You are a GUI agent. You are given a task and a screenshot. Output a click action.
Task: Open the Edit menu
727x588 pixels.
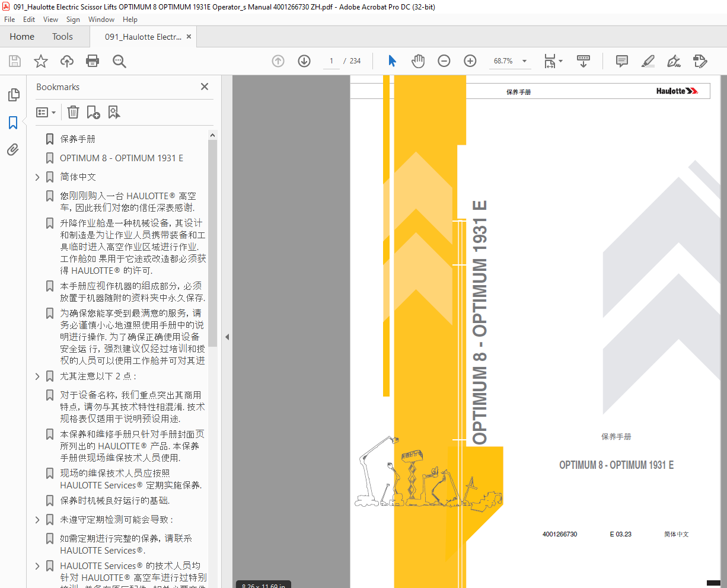29,20
